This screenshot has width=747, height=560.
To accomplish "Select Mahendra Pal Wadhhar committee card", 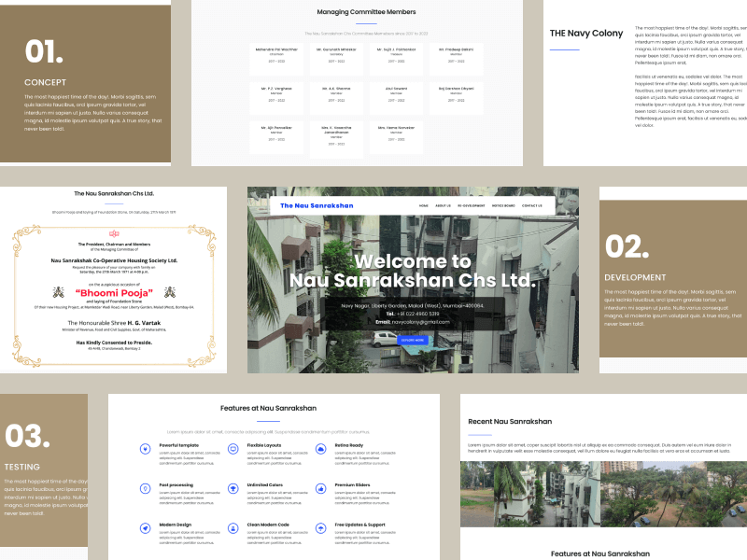I will (x=276, y=59).
